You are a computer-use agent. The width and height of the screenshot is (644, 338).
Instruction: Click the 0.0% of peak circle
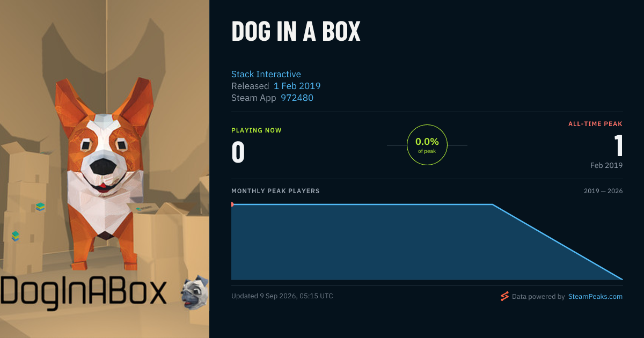(x=427, y=145)
